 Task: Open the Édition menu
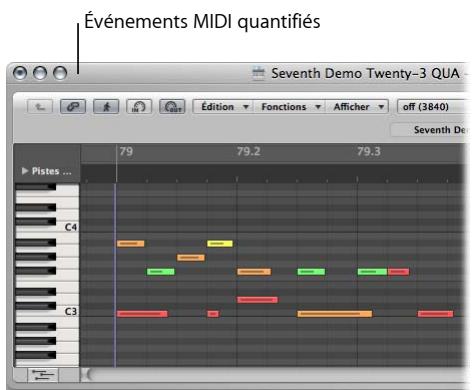tap(223, 107)
